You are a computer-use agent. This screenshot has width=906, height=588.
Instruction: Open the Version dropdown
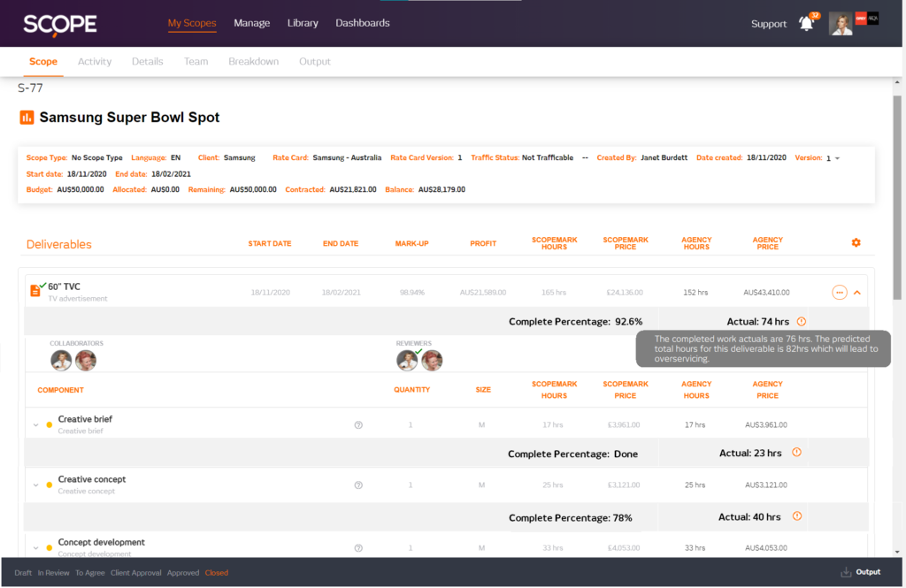pos(837,158)
